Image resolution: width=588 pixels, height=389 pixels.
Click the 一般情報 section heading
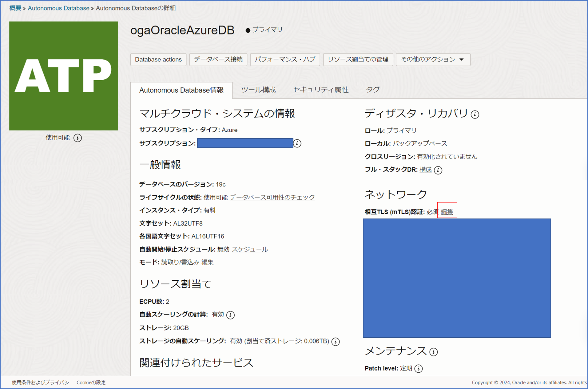tap(160, 165)
